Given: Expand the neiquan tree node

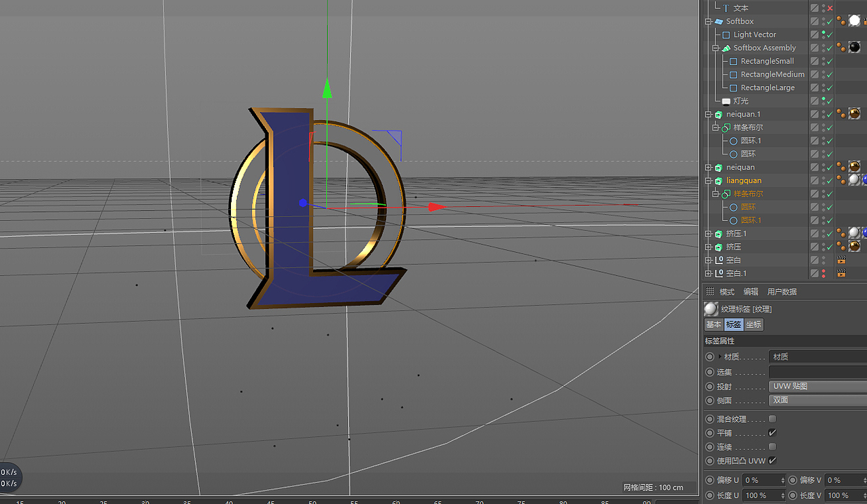Looking at the screenshot, I should [x=709, y=167].
